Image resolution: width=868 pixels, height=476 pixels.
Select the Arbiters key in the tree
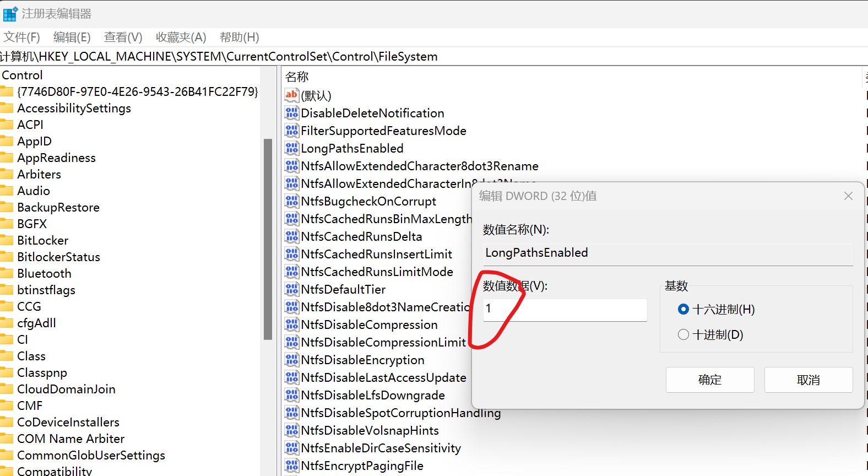(39, 174)
